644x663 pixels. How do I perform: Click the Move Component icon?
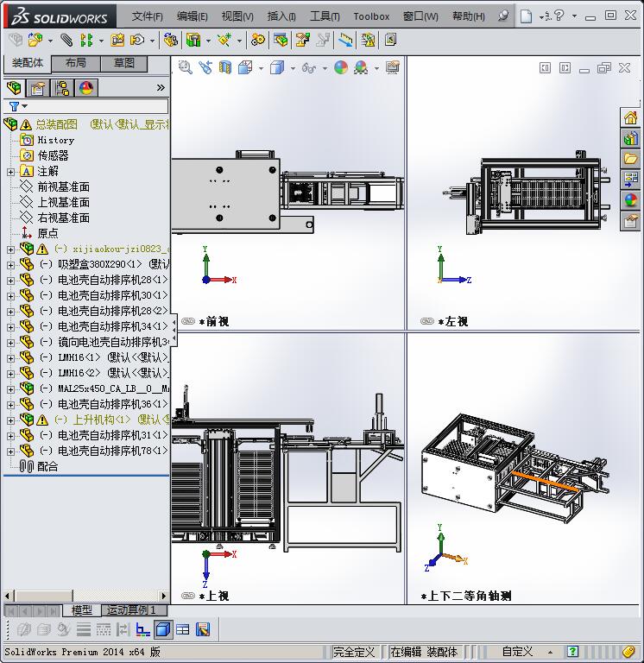click(x=137, y=41)
